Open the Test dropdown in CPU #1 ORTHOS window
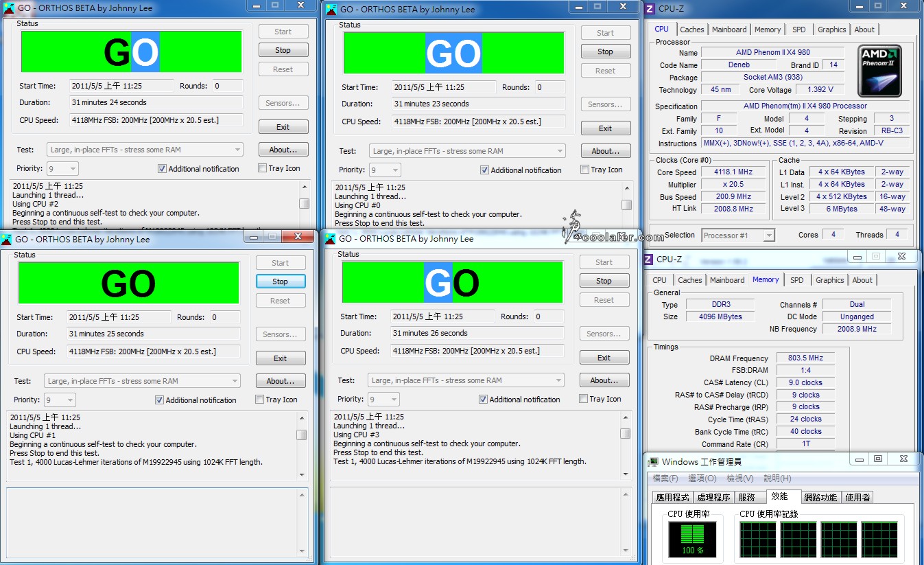This screenshot has height=565, width=924. point(142,381)
